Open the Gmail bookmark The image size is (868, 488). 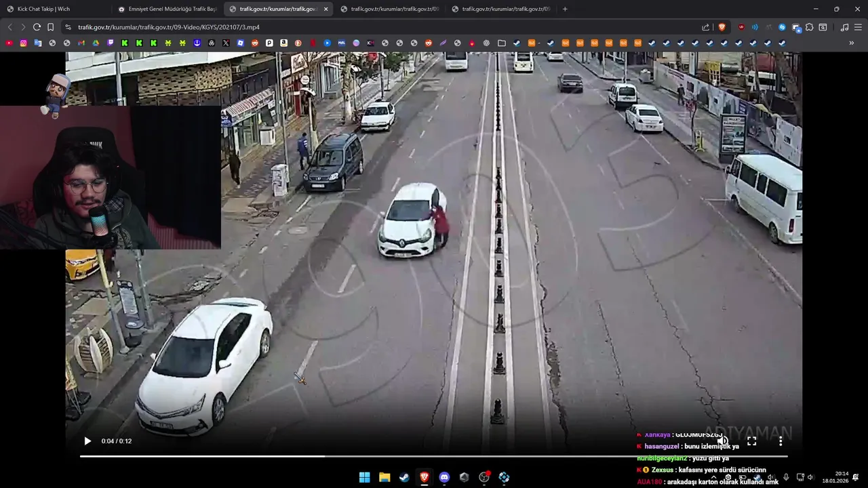(x=81, y=43)
